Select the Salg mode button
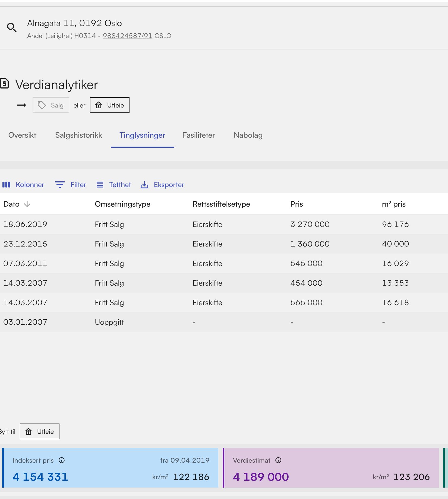Image resolution: width=448 pixels, height=499 pixels. (x=51, y=105)
